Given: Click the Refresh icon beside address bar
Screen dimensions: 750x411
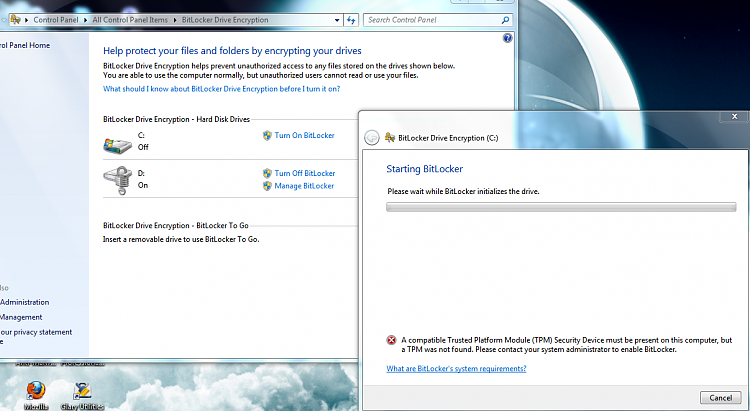Looking at the screenshot, I should 351,20.
